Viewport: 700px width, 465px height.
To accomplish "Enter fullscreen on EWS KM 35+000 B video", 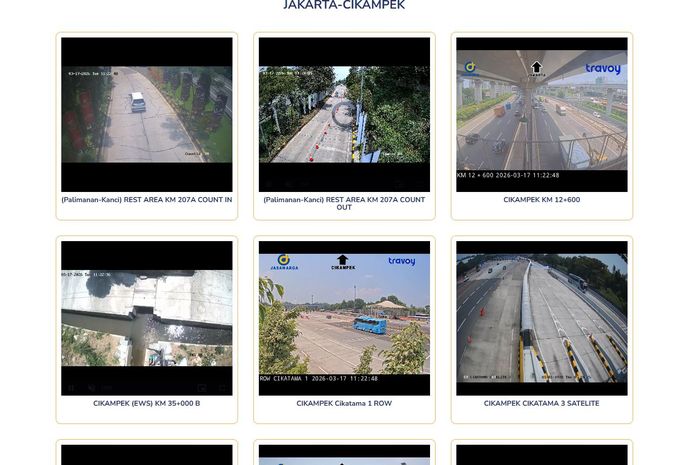I will click(x=223, y=388).
